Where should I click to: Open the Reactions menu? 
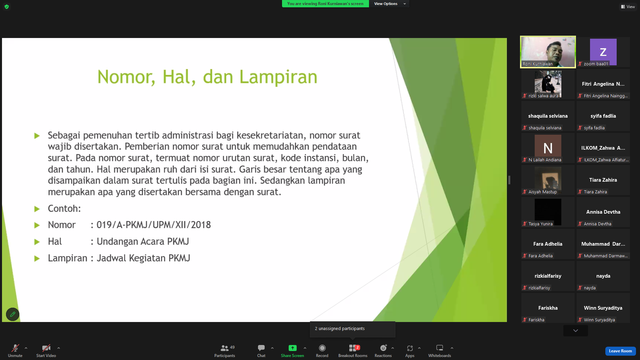pos(383,350)
